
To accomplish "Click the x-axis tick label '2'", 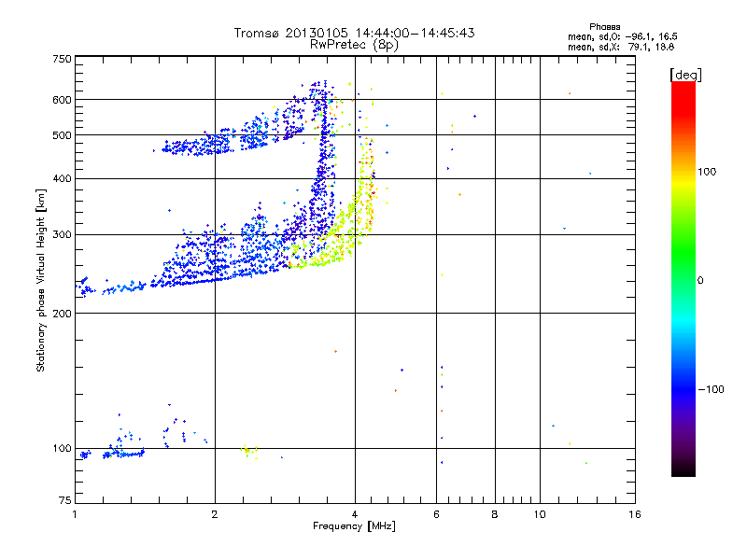I will click(x=215, y=514).
